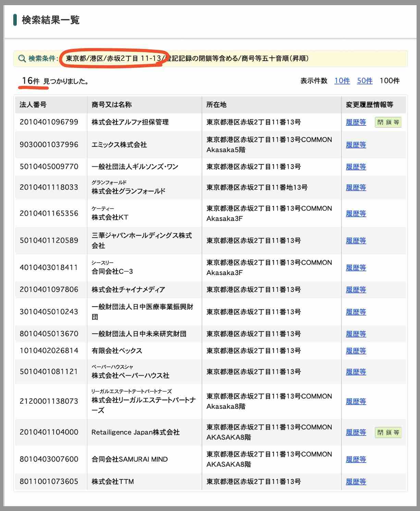Viewport: 420px width, 511px height.
Task: Show 10 results per page
Action: pyautogui.click(x=341, y=81)
